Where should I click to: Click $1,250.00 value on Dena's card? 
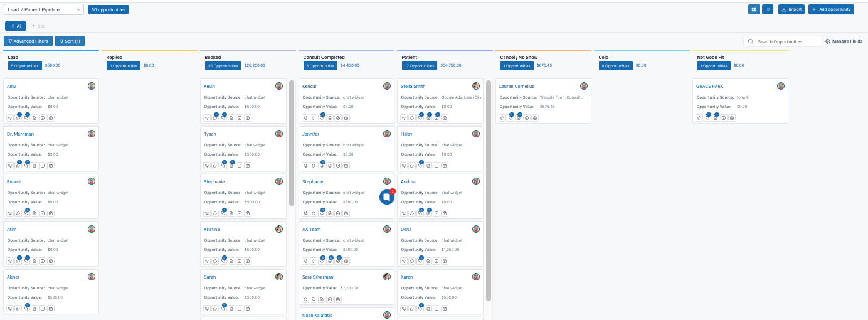[450, 249]
